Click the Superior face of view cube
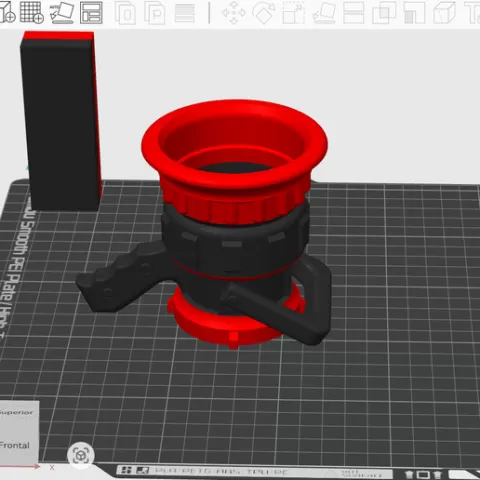This screenshot has height=480, width=480. pos(17,413)
